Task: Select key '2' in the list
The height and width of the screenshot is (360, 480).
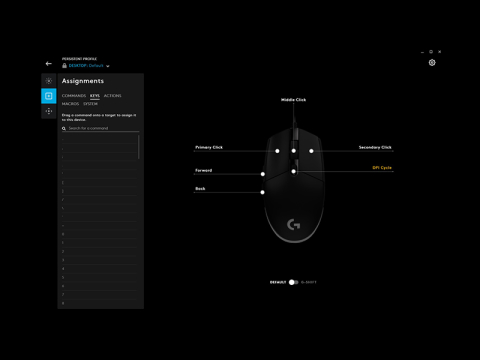Action: 99,252
